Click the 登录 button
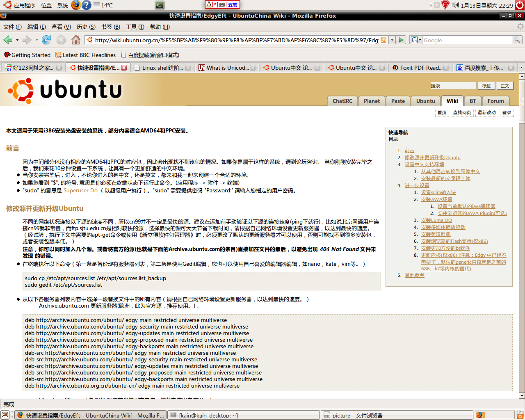The height and width of the screenshot is (420, 525). [507, 112]
